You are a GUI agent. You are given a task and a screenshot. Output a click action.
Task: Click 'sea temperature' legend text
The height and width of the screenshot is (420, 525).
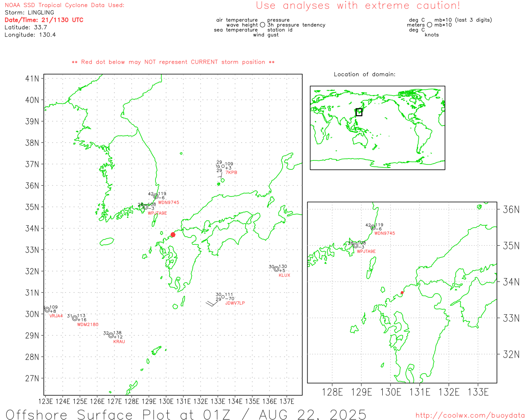tap(236, 30)
